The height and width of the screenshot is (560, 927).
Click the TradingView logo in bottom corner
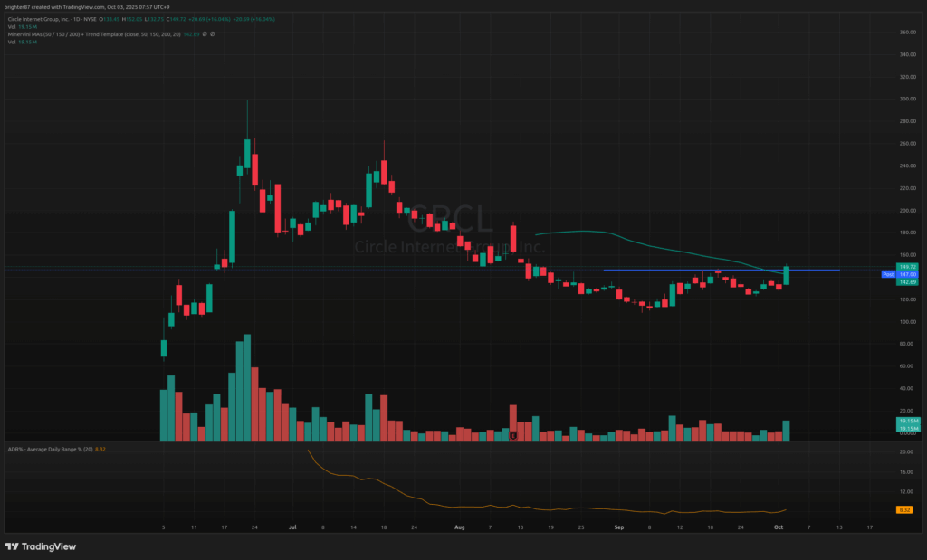[40, 546]
